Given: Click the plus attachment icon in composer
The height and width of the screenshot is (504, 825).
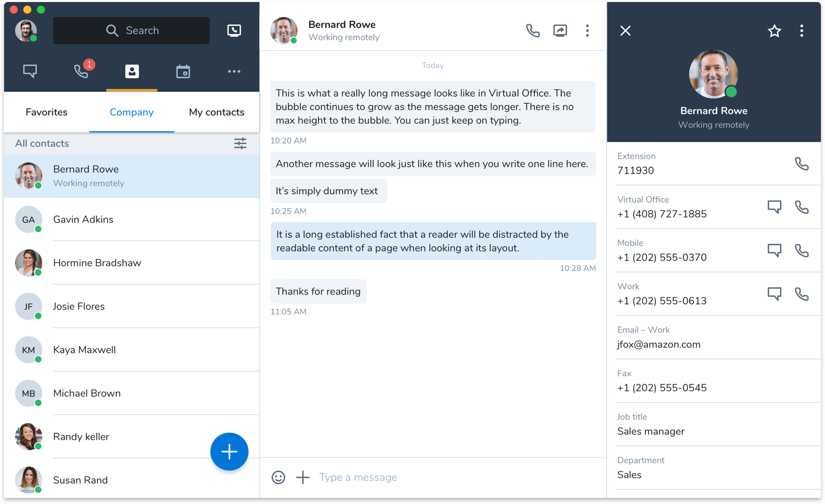Looking at the screenshot, I should (303, 478).
